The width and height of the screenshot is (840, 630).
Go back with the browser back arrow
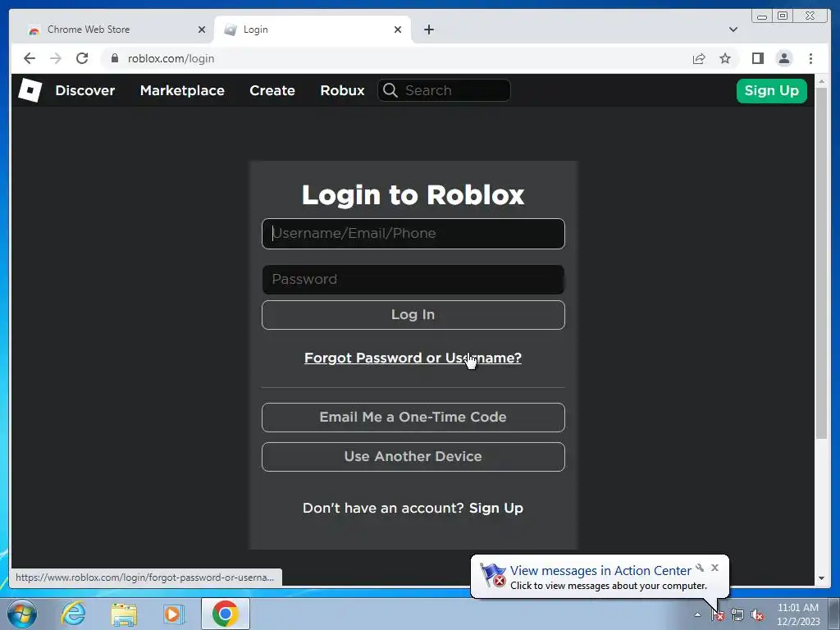point(30,58)
